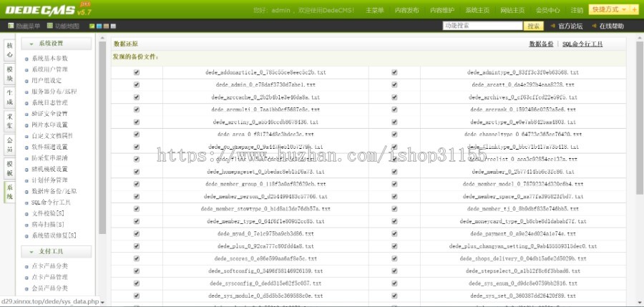Click bullet icon beside 点卡产品分类

26,267
